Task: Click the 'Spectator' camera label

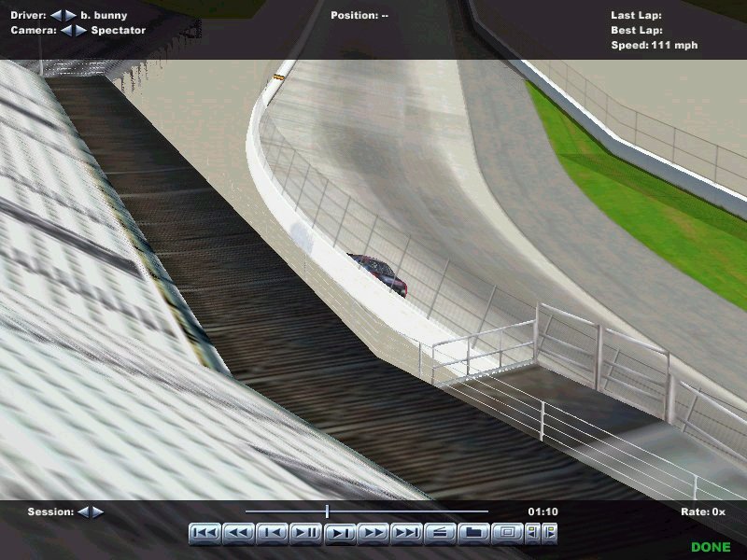Action: (119, 31)
